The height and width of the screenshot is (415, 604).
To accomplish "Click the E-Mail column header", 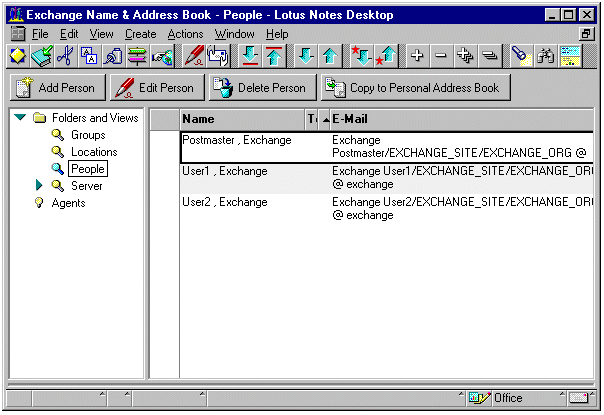I will pyautogui.click(x=461, y=119).
